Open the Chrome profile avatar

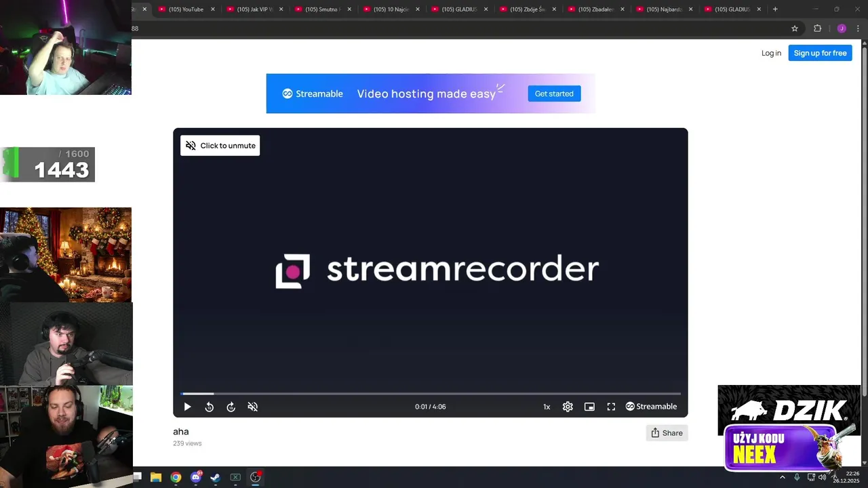click(842, 28)
